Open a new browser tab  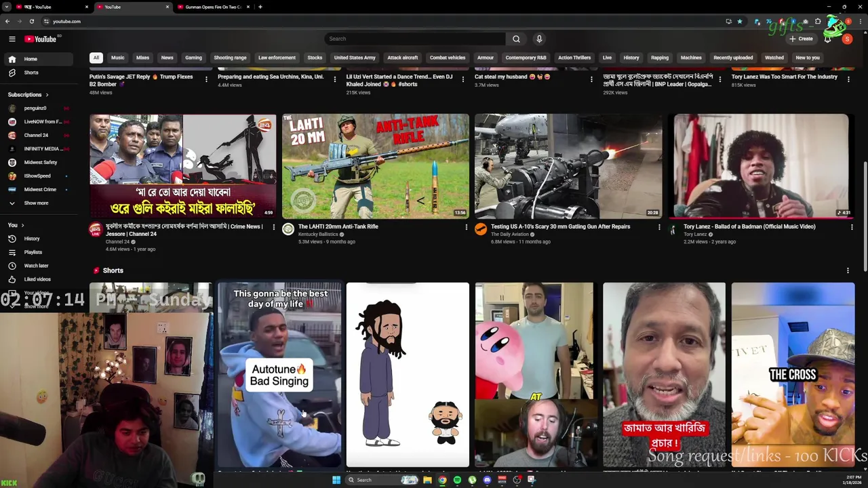click(x=260, y=7)
